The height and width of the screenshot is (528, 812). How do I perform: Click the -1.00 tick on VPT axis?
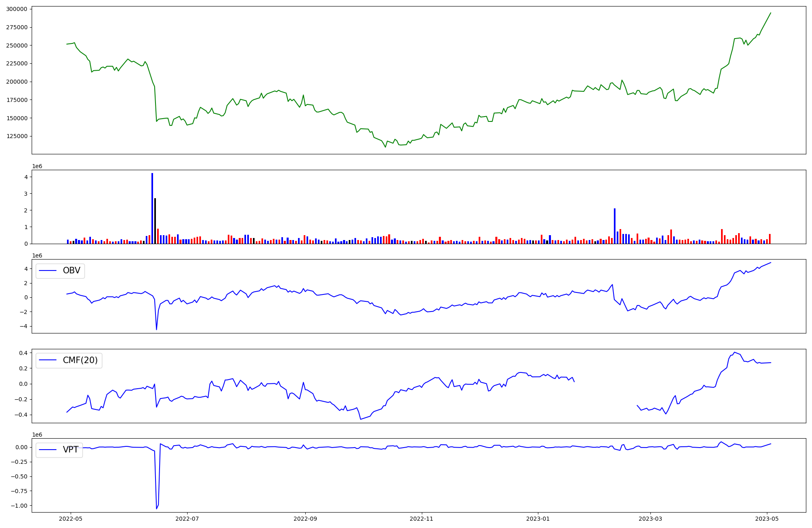pyautogui.click(x=19, y=506)
